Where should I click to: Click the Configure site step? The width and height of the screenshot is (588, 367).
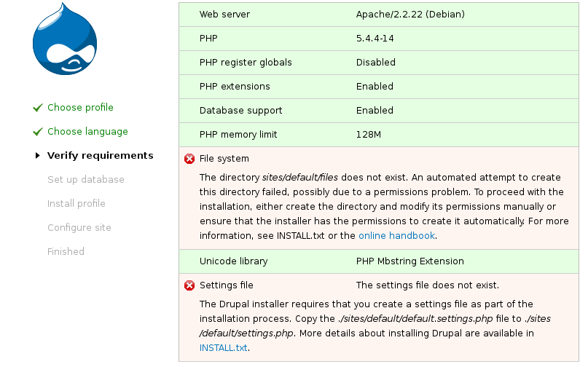[79, 228]
